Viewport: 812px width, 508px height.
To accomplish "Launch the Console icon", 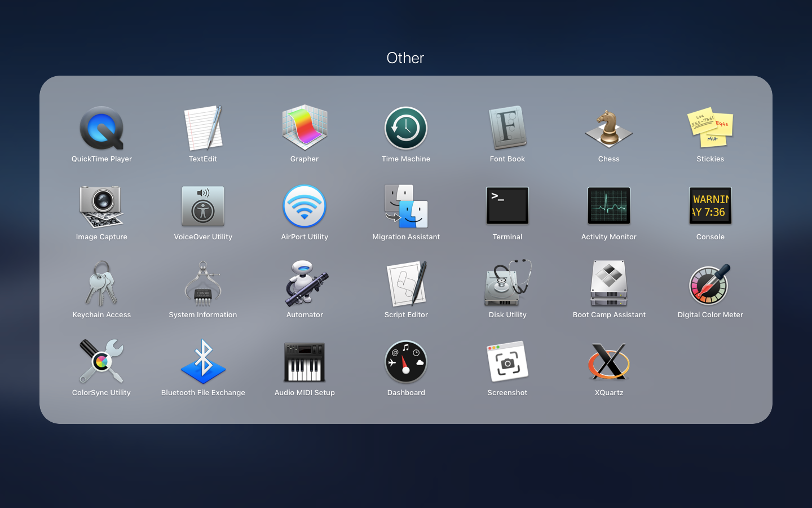I will click(710, 206).
